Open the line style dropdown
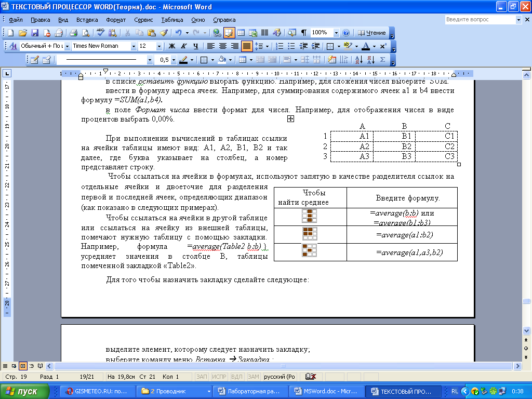The height and width of the screenshot is (399, 532). pyautogui.click(x=150, y=60)
